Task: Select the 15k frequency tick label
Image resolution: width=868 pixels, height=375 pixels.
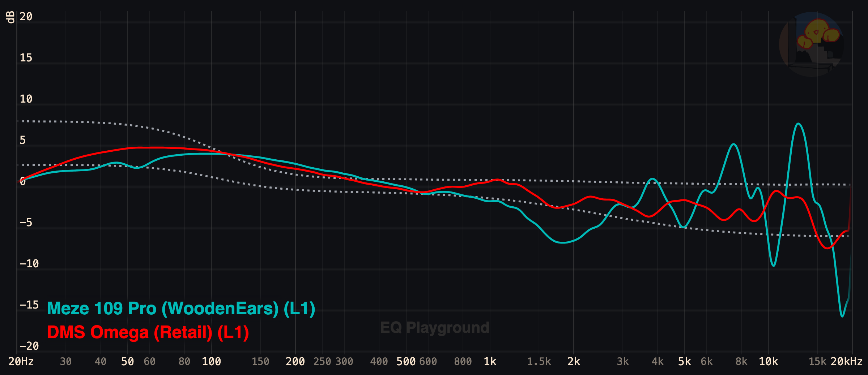Action: point(817,362)
